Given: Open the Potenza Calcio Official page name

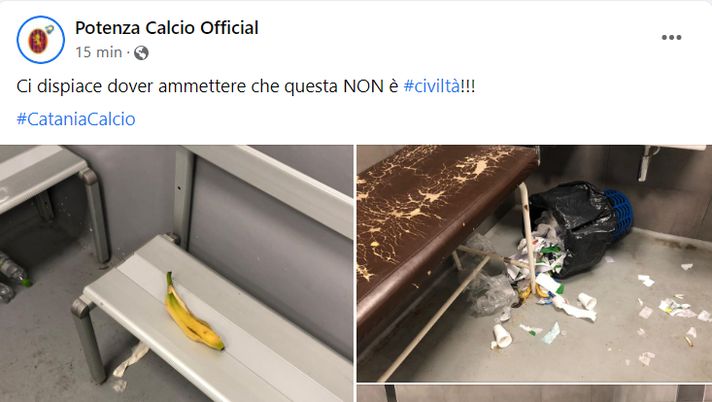Looking at the screenshot, I should pos(167,28).
